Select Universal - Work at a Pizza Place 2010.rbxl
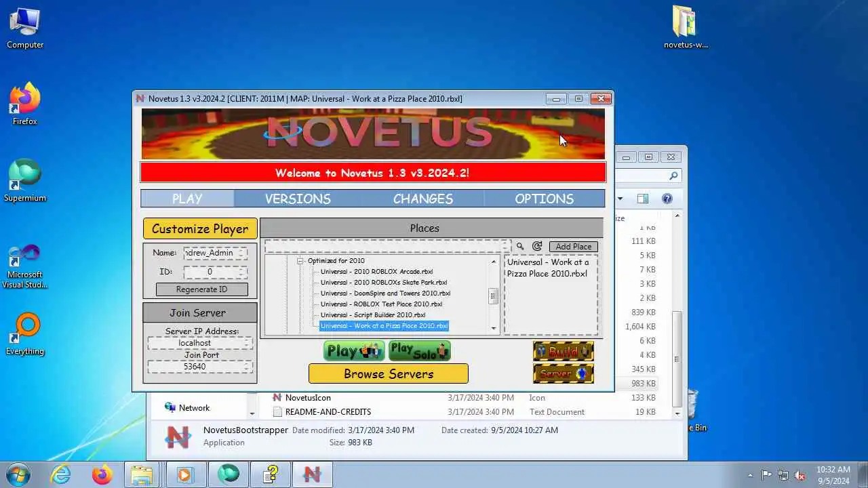This screenshot has width=868, height=488. (x=384, y=326)
